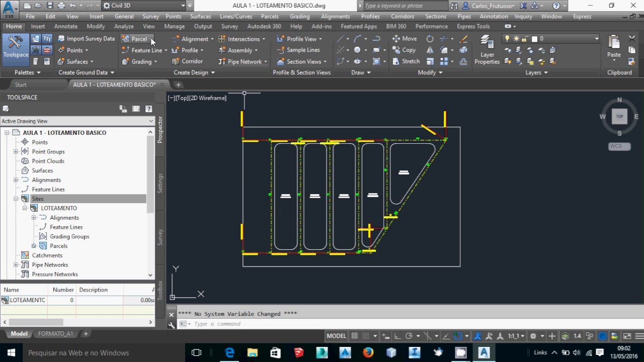Screen dimensions: 644x362
Task: Toggle drawing grid display in status bar
Action: tap(355, 336)
